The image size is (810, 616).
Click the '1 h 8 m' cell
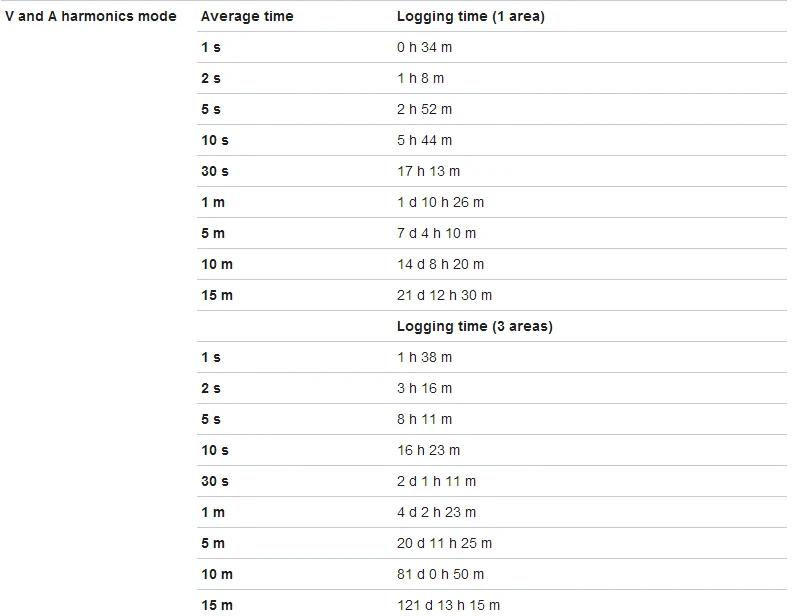pos(420,79)
